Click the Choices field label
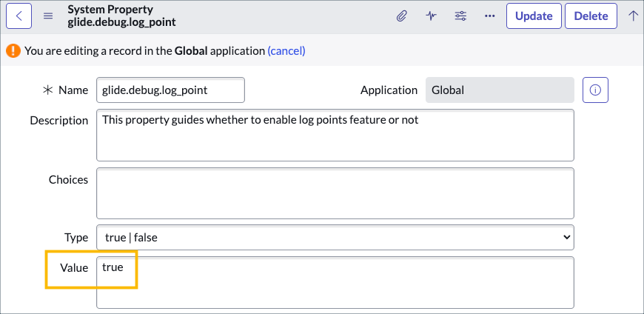 [x=68, y=180]
